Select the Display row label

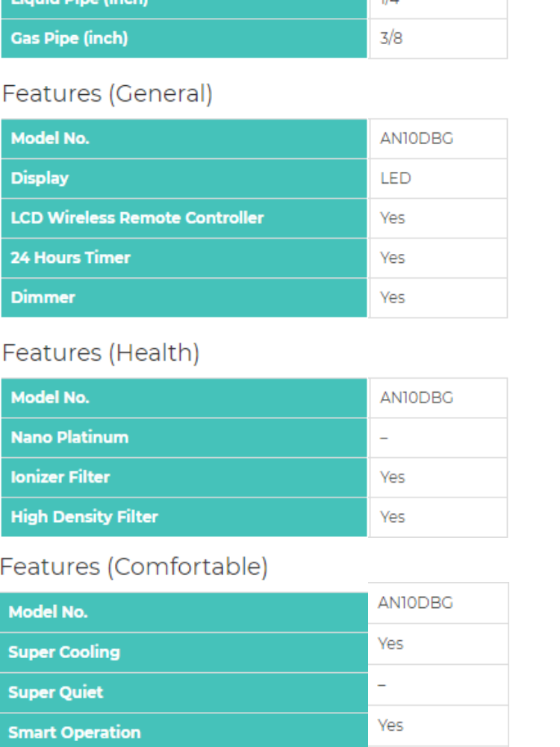coord(40,178)
